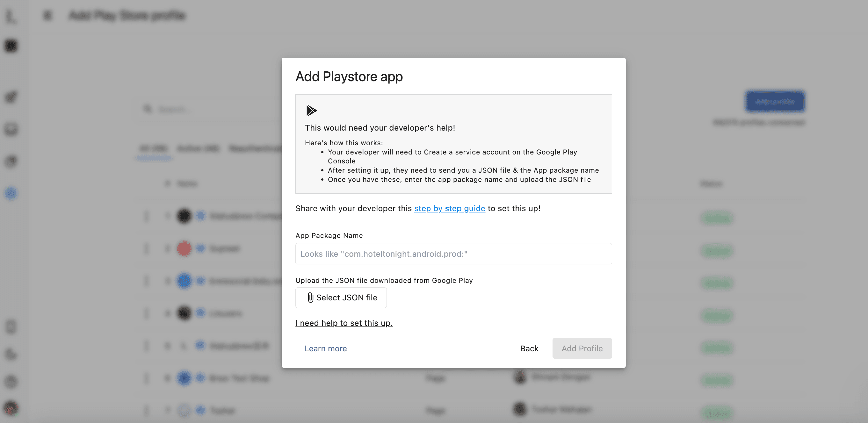Viewport: 868px width, 423px height.
Task: Select the mobile device icon in lower sidebar
Action: [11, 326]
